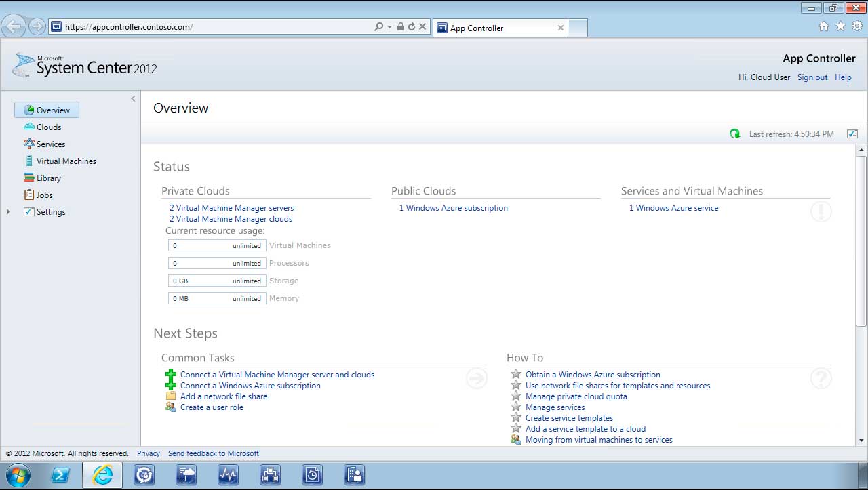Screen dimensions: 868x490
Task: Click Send feedback to Microsoft link
Action: coord(214,453)
